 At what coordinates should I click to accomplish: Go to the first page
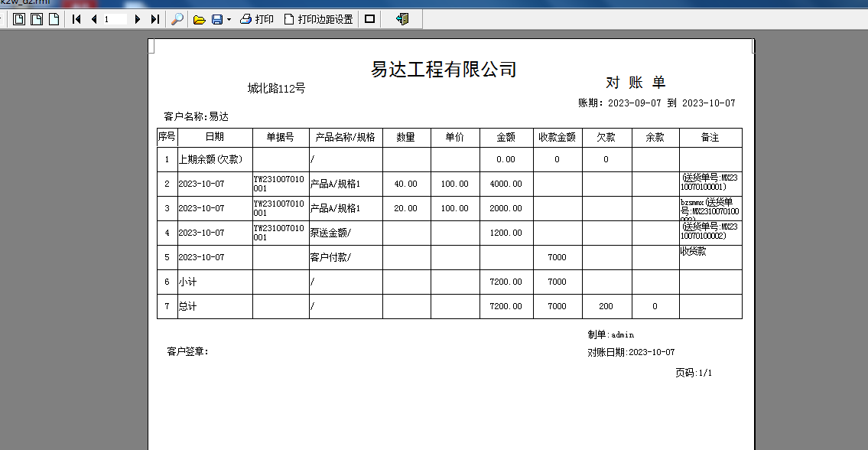(76, 19)
